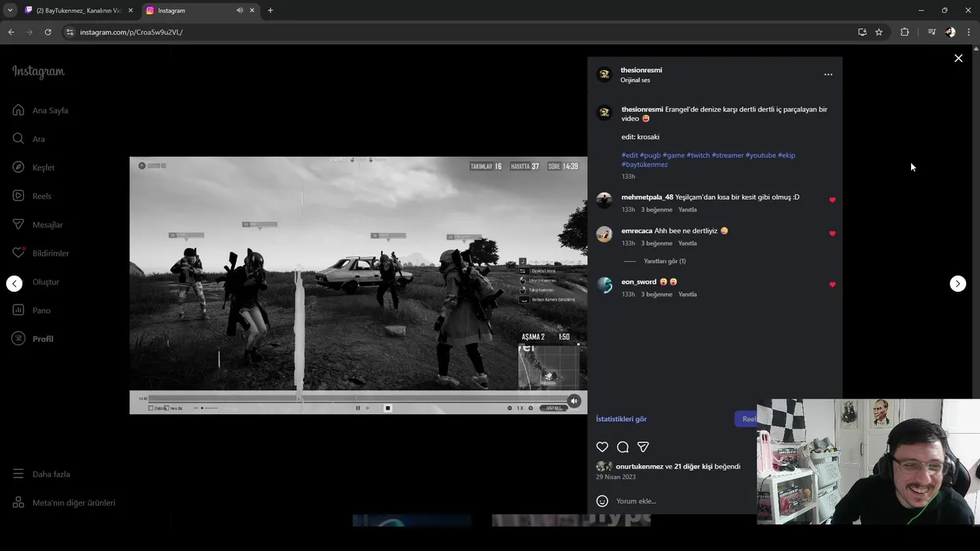Open browser extensions puzzle icon
980x551 pixels.
[x=904, y=32]
